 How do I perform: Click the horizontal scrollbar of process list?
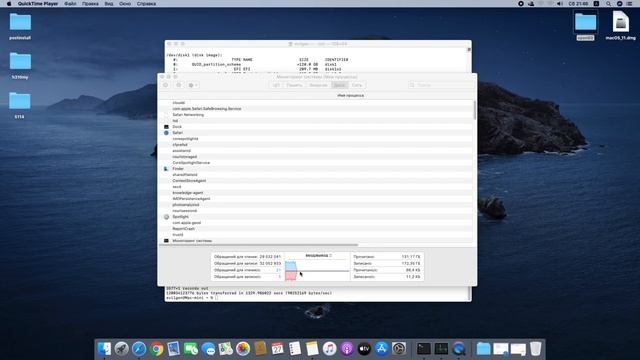(259, 245)
